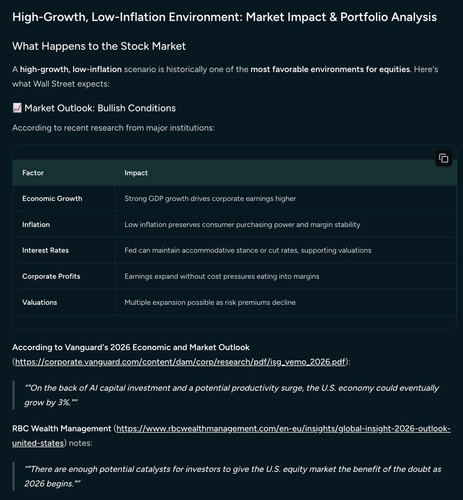Image resolution: width=463 pixels, height=500 pixels.
Task: Click the Fed accommodative stance impact cell
Action: (x=248, y=250)
